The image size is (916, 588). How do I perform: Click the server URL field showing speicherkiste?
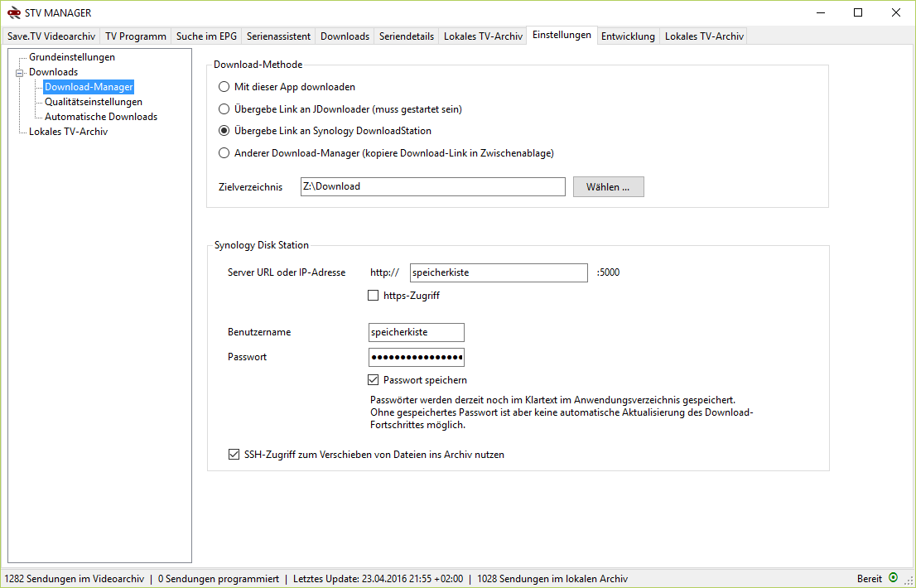pyautogui.click(x=498, y=272)
